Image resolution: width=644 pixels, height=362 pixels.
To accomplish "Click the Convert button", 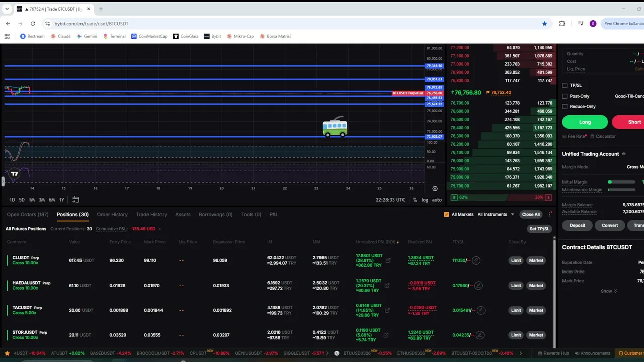I will pos(610,225).
